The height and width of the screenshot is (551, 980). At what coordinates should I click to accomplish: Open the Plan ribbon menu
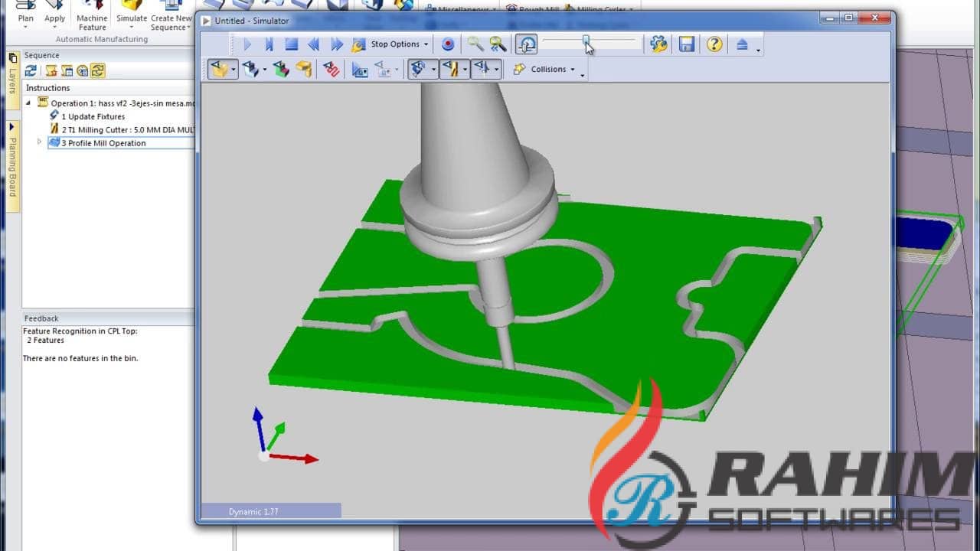pos(26,15)
